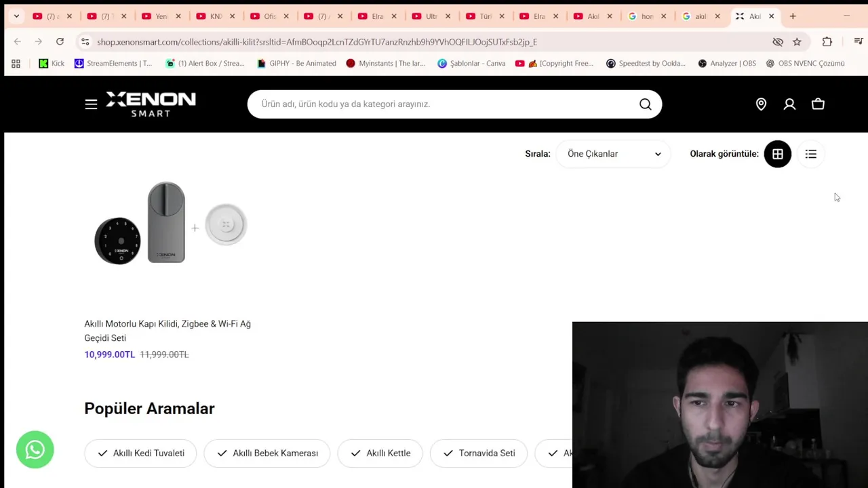
Task: Switch to list view layout
Action: [x=810, y=154]
